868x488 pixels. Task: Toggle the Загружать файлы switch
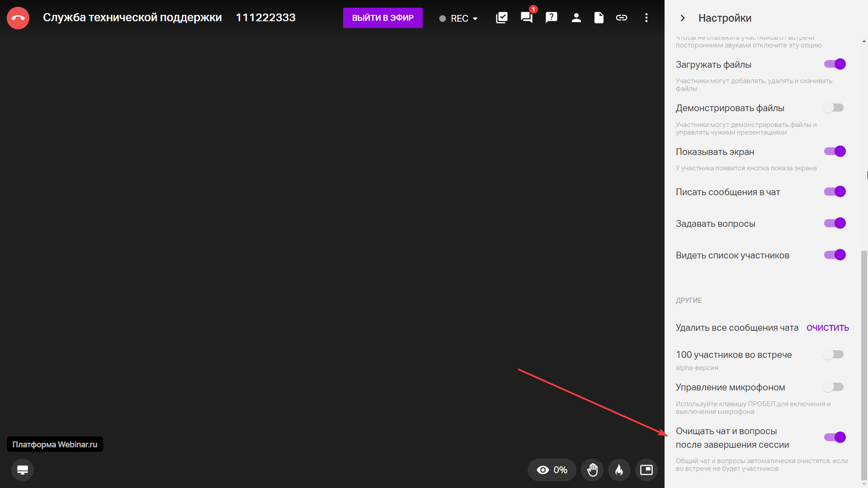point(835,64)
